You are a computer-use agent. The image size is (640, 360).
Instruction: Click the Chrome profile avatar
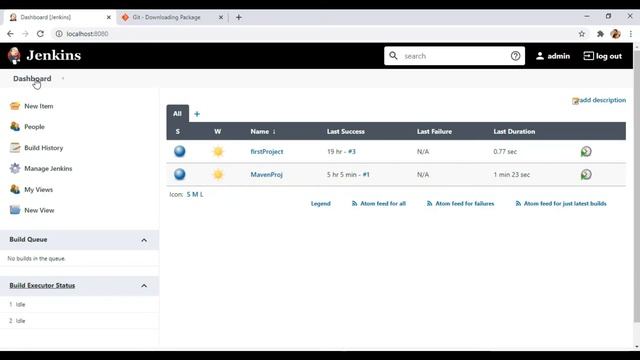(x=616, y=34)
